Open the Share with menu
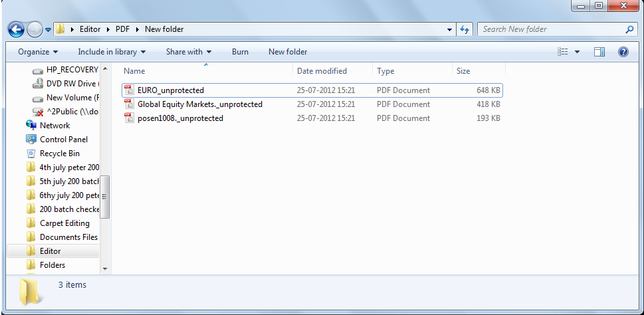 click(189, 52)
